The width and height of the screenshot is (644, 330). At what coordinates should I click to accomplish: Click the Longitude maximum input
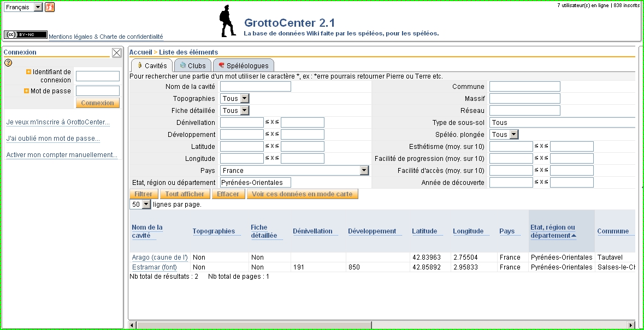pyautogui.click(x=303, y=159)
